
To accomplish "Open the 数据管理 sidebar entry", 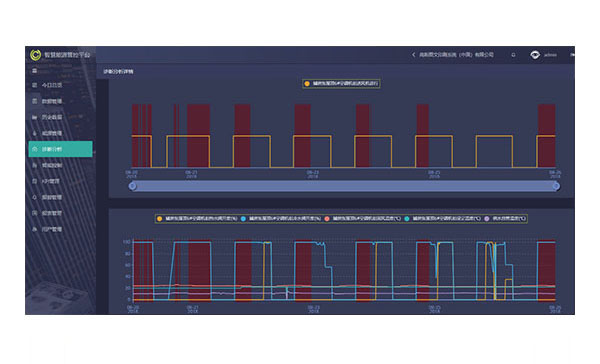I will [52, 101].
